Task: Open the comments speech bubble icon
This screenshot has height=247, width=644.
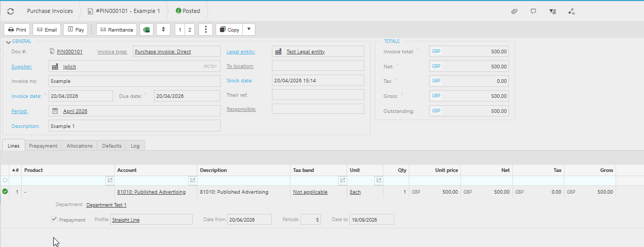Action: coord(533,11)
